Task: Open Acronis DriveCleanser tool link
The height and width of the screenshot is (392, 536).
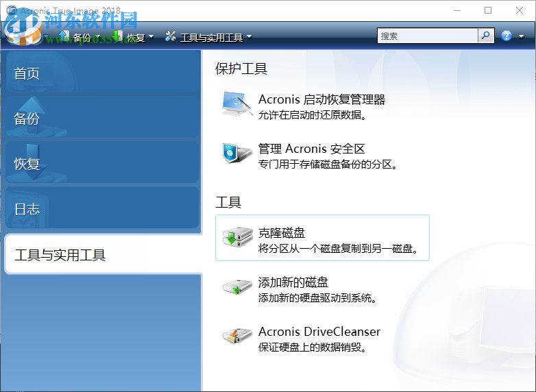Action: (x=319, y=332)
